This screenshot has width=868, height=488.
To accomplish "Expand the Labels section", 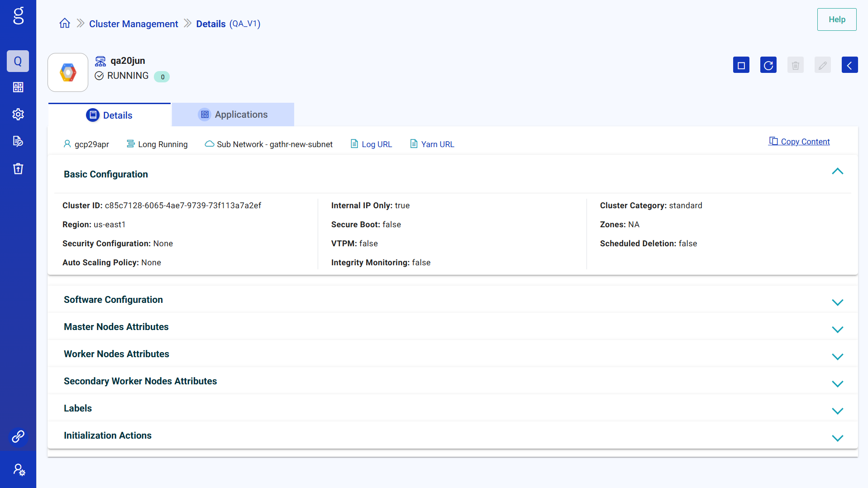I will (837, 411).
